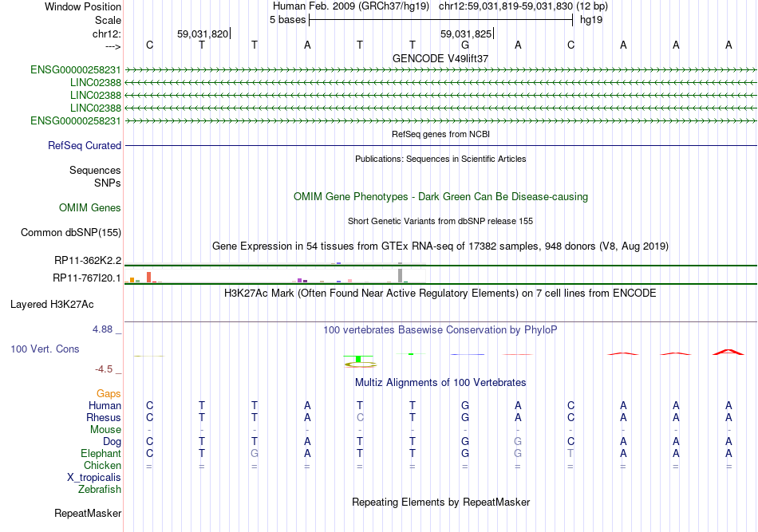Click the 59,031,820 coordinate marker

click(203, 33)
